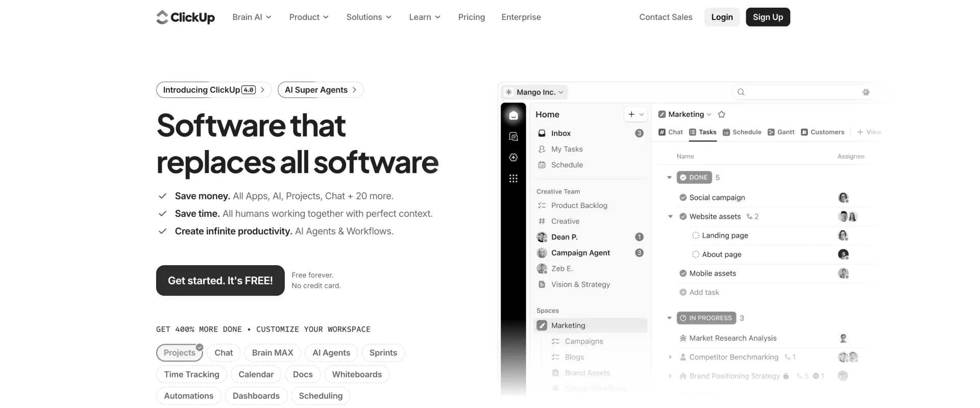Toggle About page status circle
980x408 pixels.
pyautogui.click(x=695, y=254)
